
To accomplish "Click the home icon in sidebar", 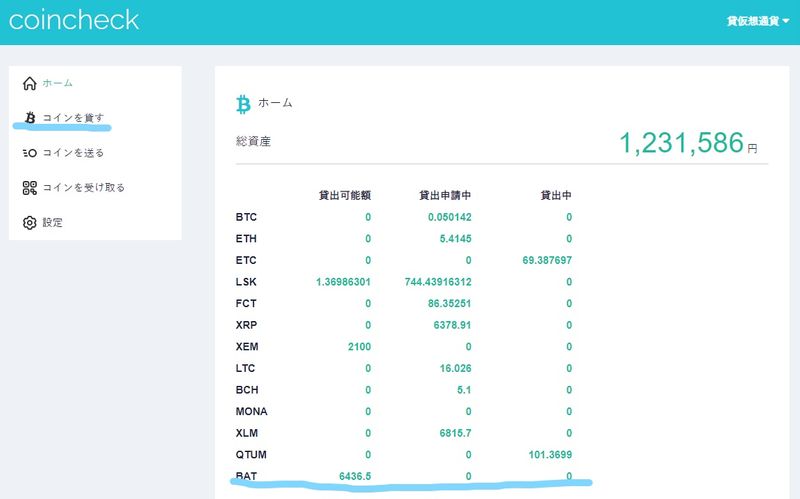I will [x=30, y=83].
